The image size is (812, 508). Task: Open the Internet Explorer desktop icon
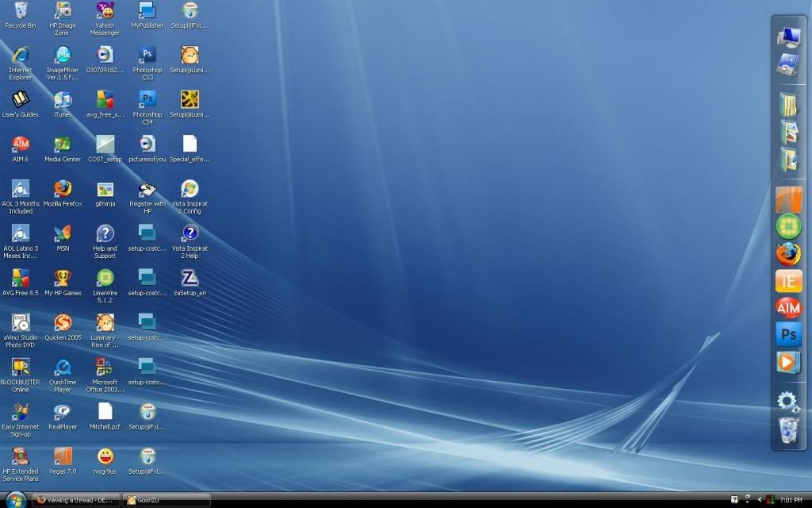point(21,63)
